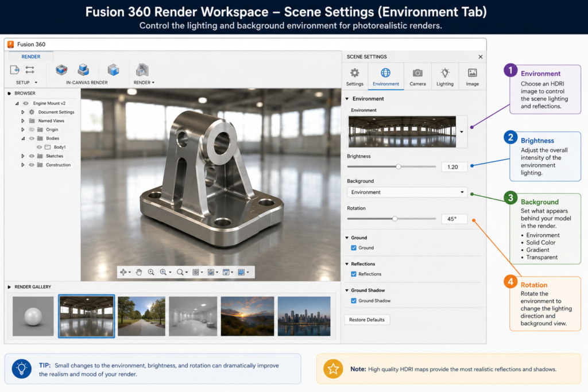
Task: Open the RENDER dropdown menu in toolbar
Action: click(144, 83)
